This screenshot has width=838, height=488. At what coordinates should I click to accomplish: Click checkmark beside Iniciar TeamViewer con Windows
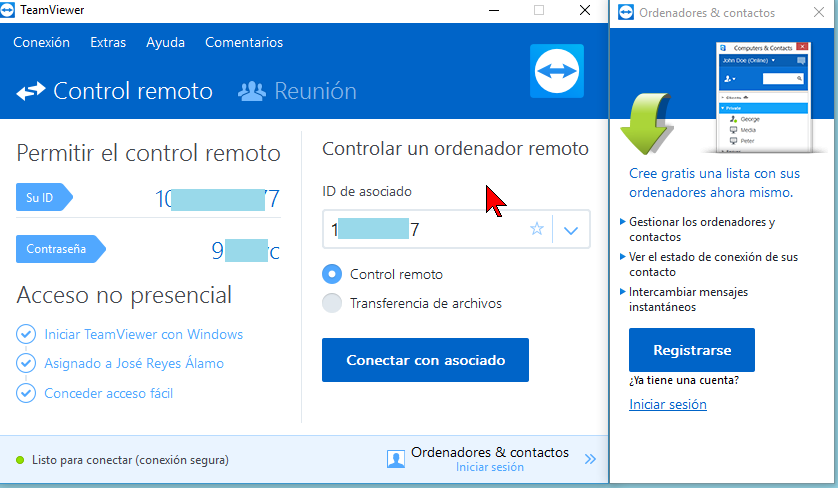tap(26, 334)
